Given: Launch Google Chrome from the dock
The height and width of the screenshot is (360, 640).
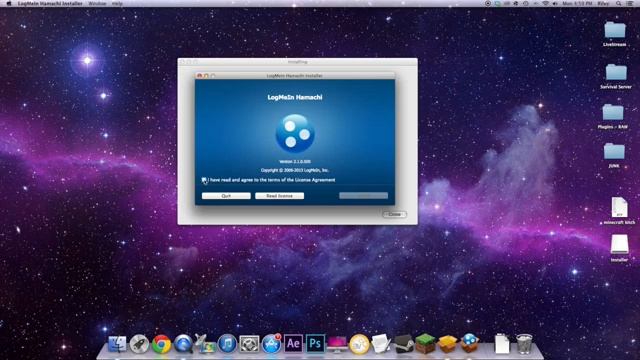Looking at the screenshot, I should click(161, 344).
